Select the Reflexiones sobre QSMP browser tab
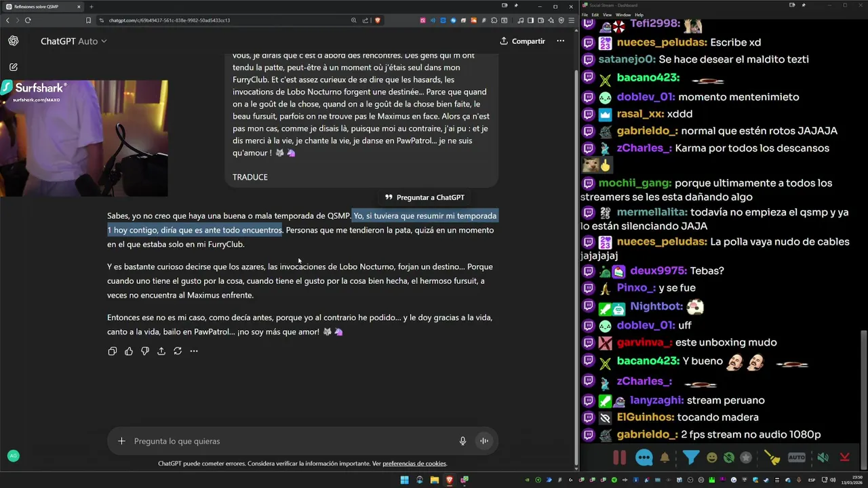Image resolution: width=868 pixels, height=488 pixels. click(42, 6)
